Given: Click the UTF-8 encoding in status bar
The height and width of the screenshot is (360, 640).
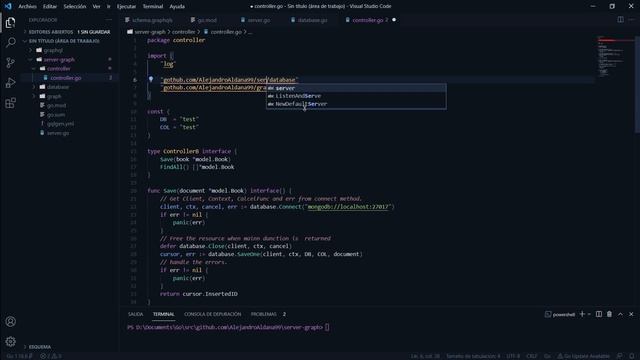Looking at the screenshot, I should (513, 356).
